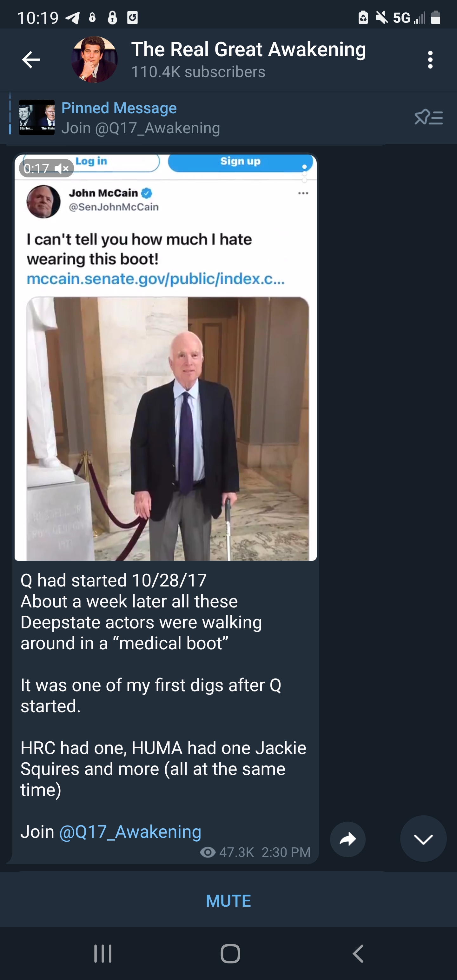
Task: Tap the 2:30 PM message timestamp
Action: coord(286,852)
